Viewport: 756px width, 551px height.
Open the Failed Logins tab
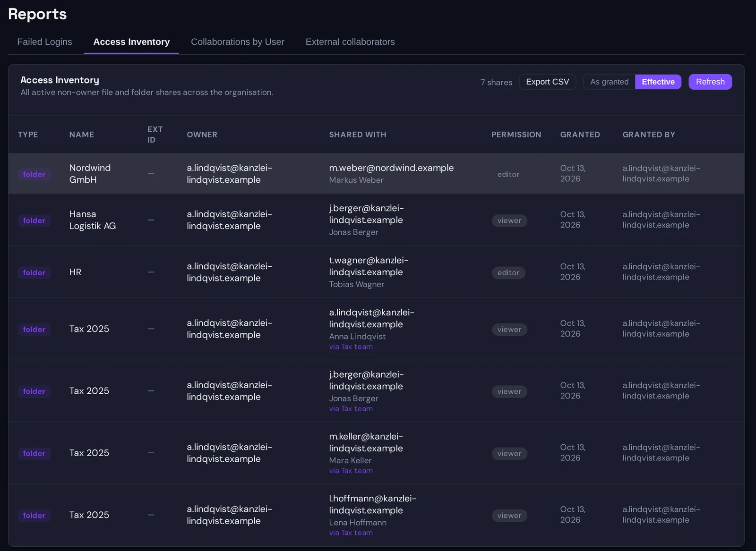click(44, 42)
